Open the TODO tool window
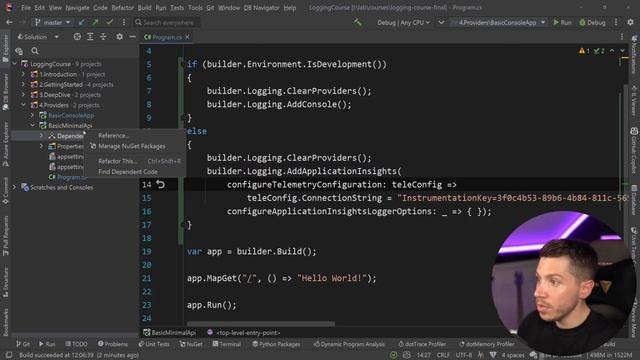This screenshot has height=360, width=640. 76,344
